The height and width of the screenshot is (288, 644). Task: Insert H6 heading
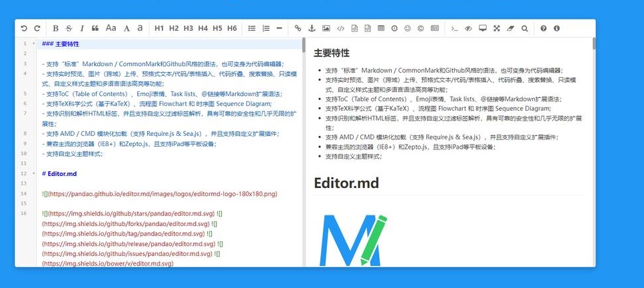(x=232, y=29)
